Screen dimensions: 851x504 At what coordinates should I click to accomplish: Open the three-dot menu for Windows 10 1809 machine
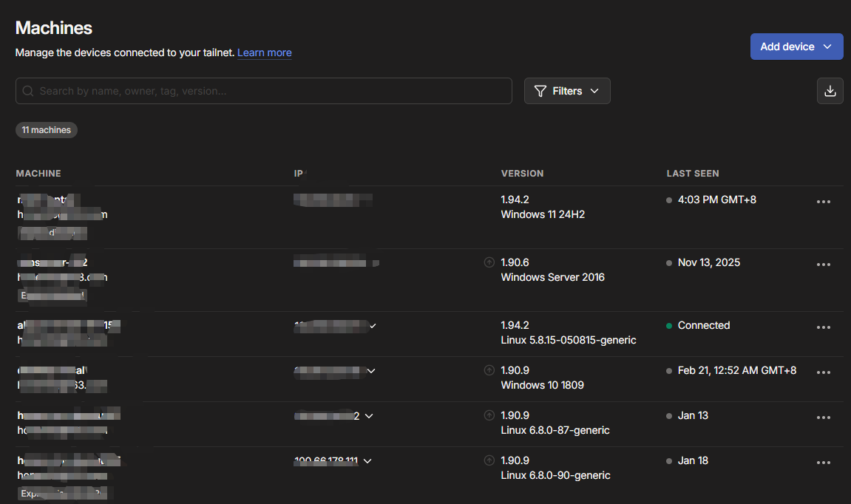tap(823, 372)
